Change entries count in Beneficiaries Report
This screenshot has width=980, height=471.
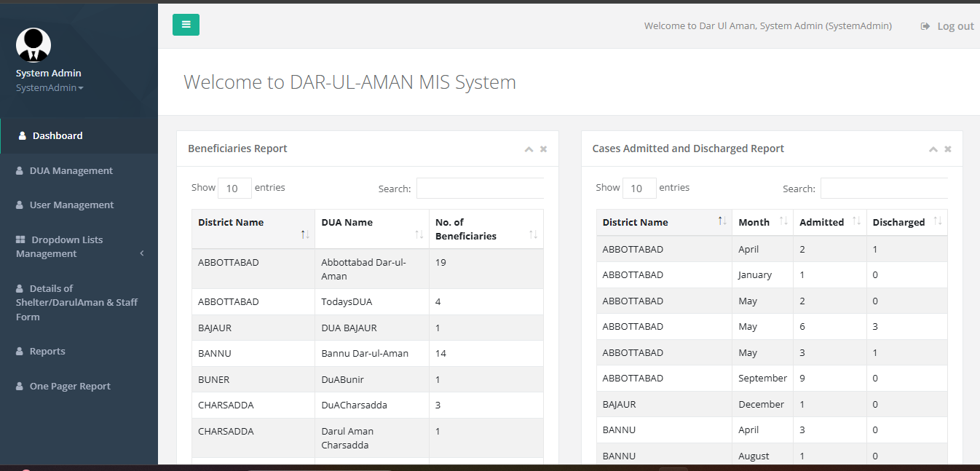point(234,188)
